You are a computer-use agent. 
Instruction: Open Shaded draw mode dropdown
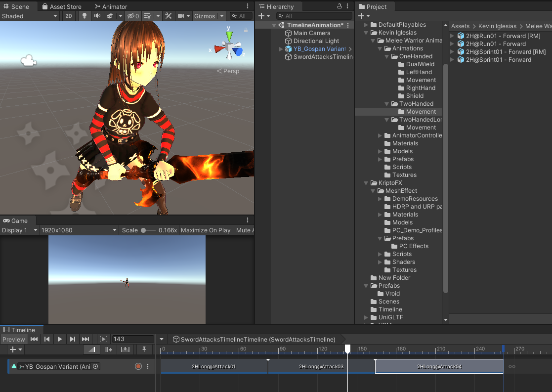(x=30, y=16)
